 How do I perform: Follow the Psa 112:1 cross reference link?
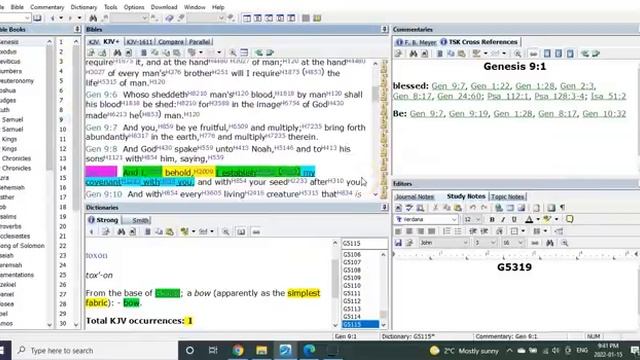[x=506, y=96]
